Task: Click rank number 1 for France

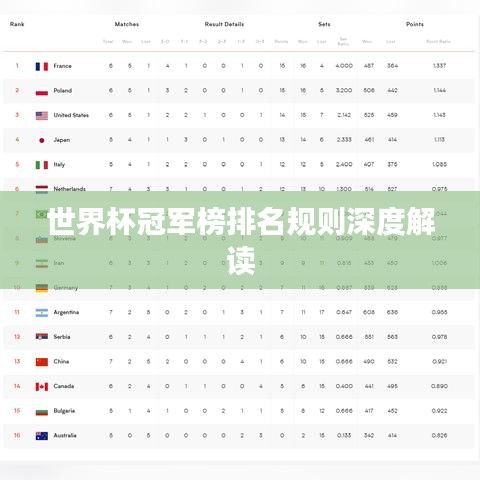Action: 17,66
